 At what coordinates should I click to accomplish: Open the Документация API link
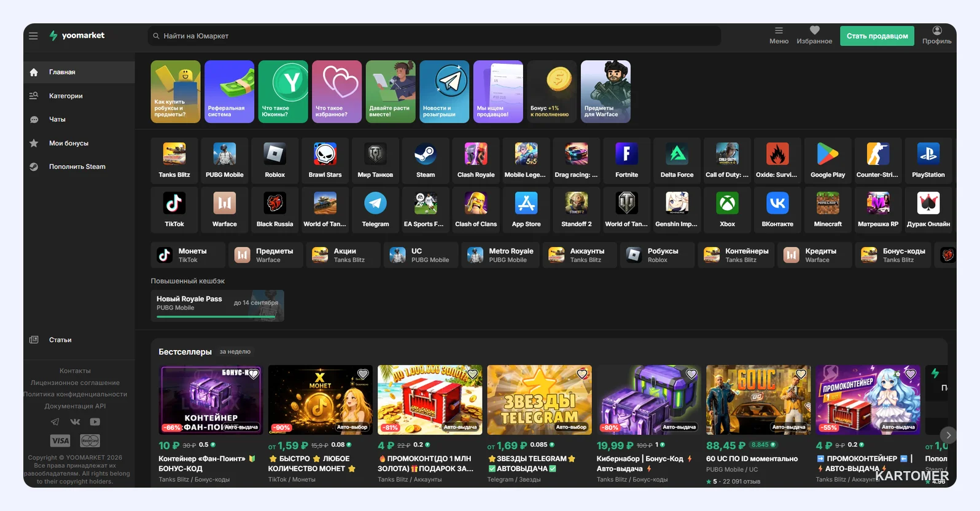click(76, 406)
